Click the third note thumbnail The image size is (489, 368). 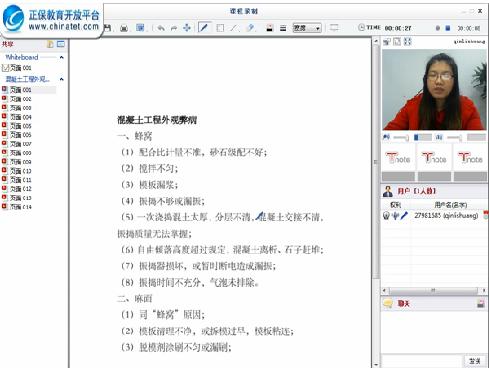pyautogui.click(x=470, y=157)
